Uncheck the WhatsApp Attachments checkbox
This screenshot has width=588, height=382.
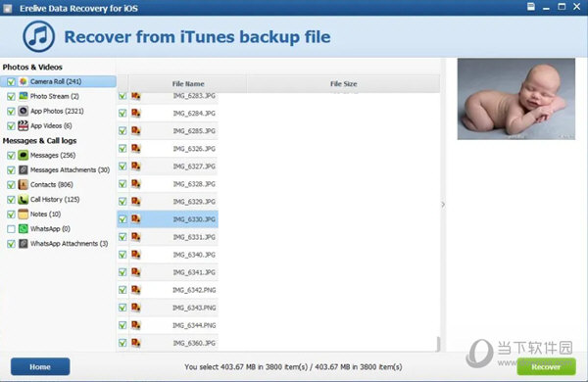coord(11,244)
